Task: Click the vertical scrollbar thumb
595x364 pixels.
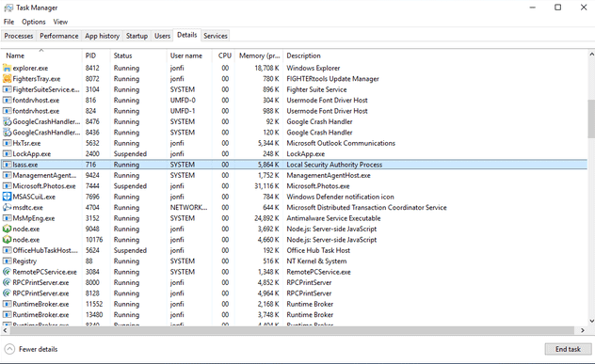Action: point(591,119)
